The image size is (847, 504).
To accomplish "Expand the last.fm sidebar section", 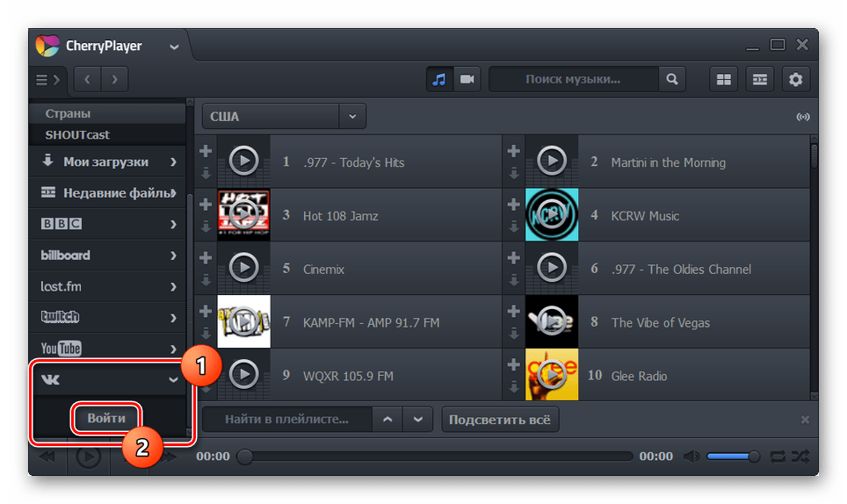I will click(107, 286).
